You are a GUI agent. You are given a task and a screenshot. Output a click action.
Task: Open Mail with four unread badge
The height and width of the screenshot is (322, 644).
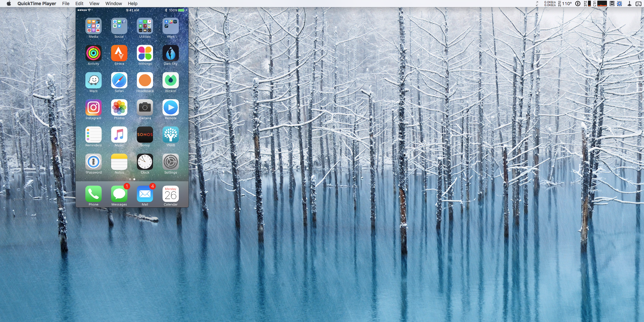click(145, 194)
